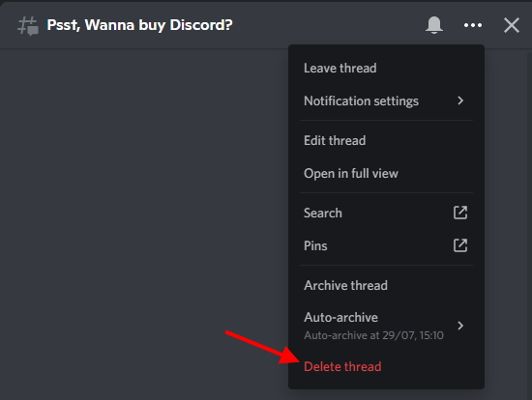
Task: Open Notification settings submenu
Action: [386, 100]
